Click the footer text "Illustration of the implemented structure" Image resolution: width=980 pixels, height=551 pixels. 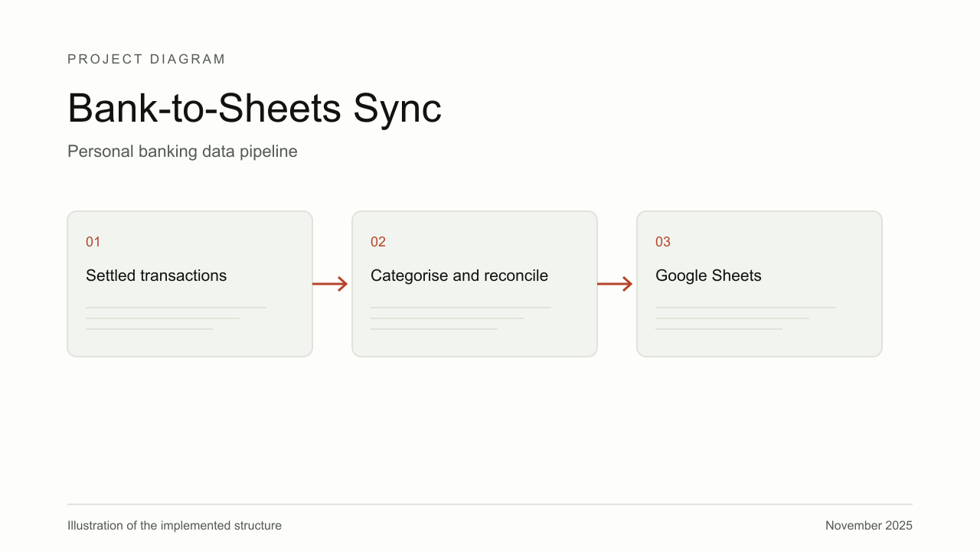[x=175, y=526]
